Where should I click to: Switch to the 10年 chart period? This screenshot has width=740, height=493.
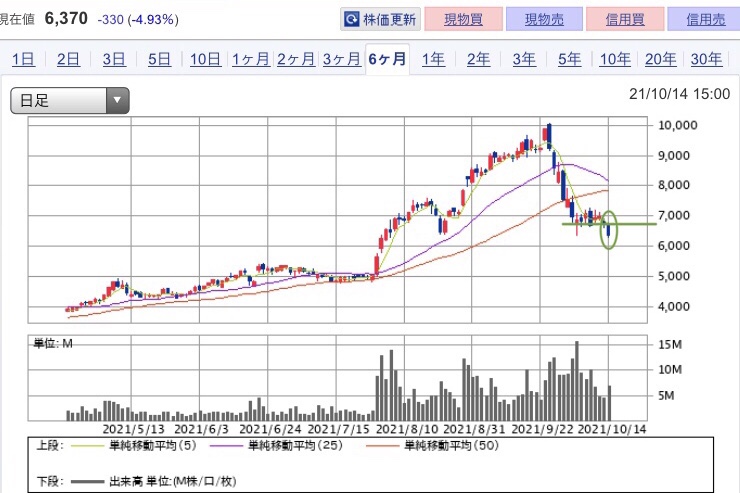615,59
